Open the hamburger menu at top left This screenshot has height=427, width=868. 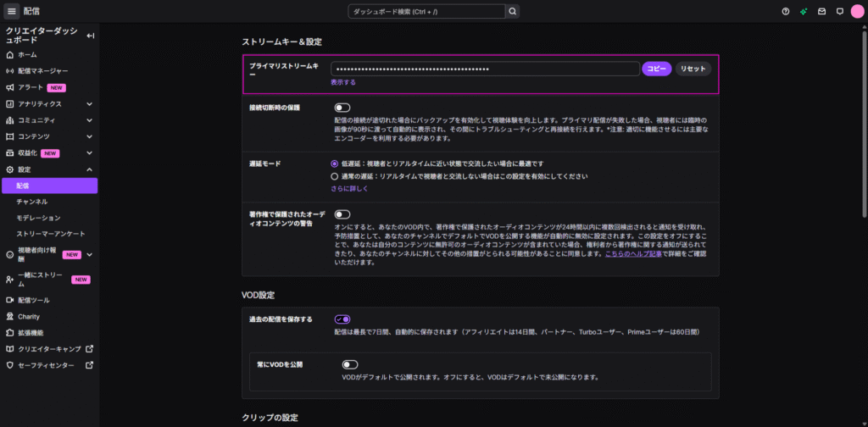[12, 11]
